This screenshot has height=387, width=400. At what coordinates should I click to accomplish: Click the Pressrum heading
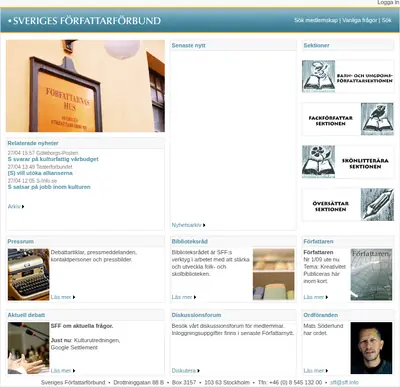(x=21, y=241)
